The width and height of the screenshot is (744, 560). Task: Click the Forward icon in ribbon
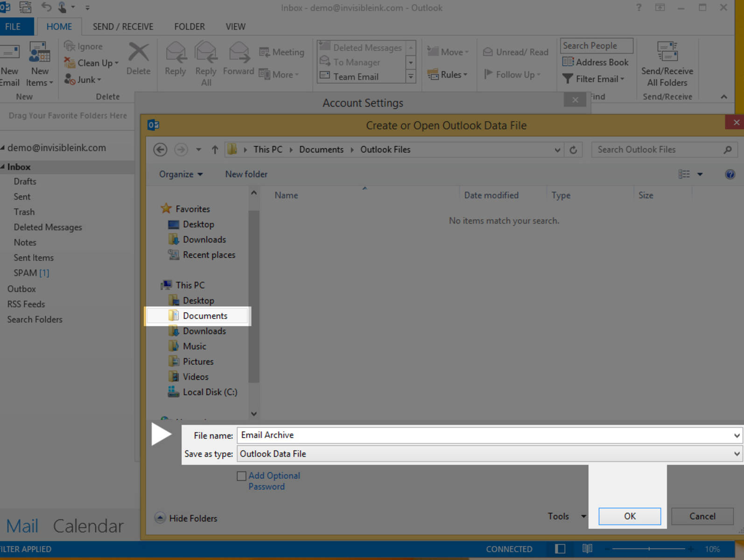(239, 52)
